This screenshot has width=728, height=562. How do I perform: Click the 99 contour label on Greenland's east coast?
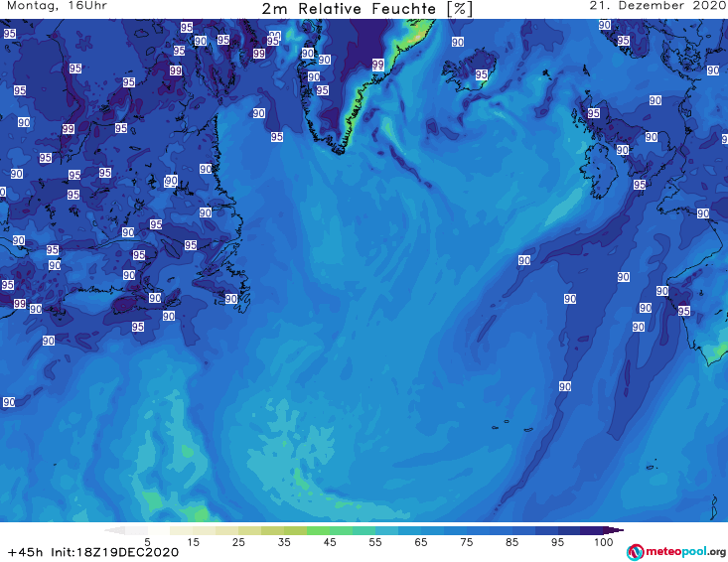point(378,64)
